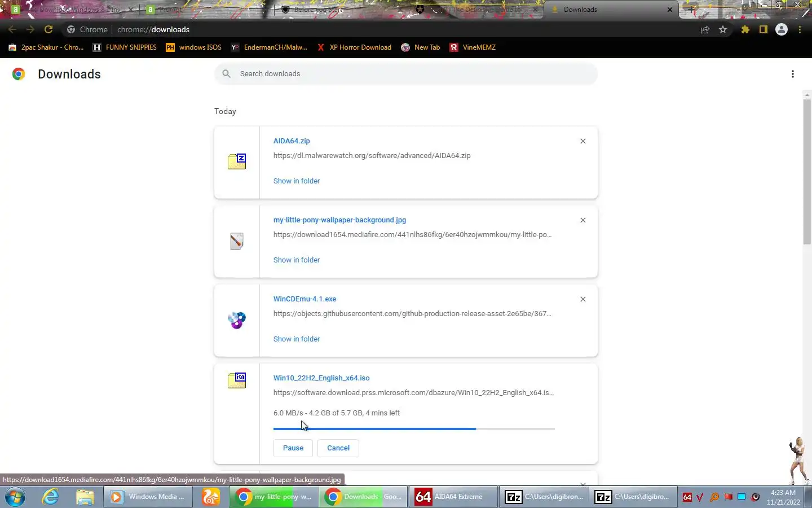Show AIDA64.zip in folder
Image resolution: width=812 pixels, height=508 pixels.
(x=297, y=181)
